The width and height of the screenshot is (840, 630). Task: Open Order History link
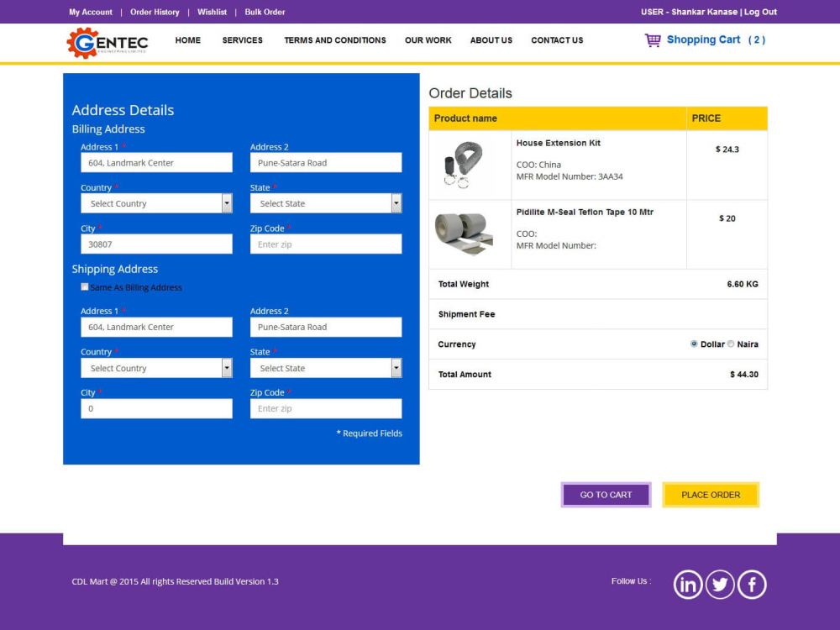pos(155,12)
